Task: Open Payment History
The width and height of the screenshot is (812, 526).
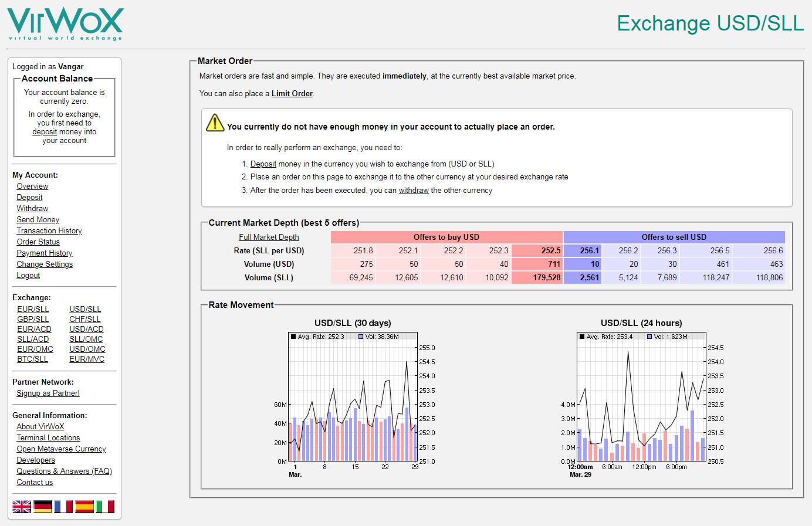Action: (x=45, y=253)
